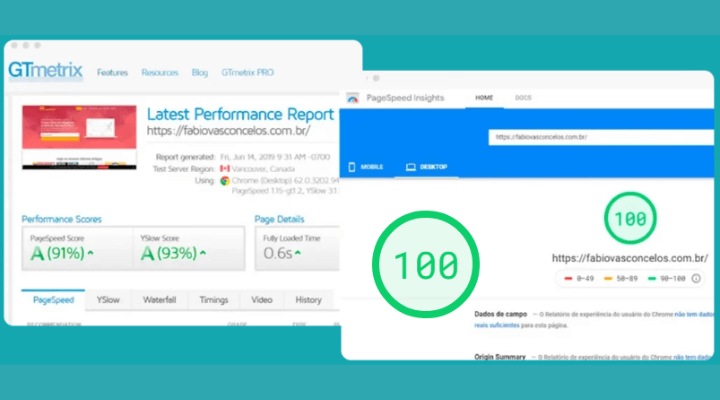Screen dimensions: 720x400
Task: Click the site screenshot thumbnail in the report
Action: click(x=79, y=137)
